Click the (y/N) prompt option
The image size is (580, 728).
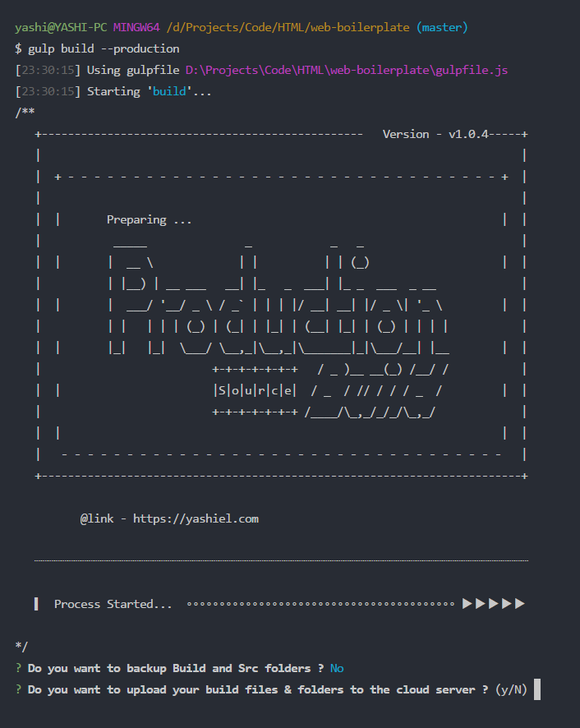tap(511, 690)
